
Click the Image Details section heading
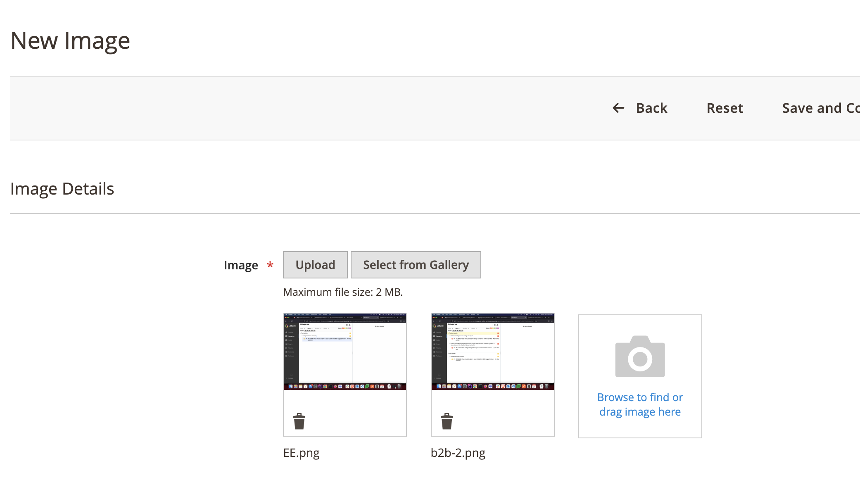[62, 189]
